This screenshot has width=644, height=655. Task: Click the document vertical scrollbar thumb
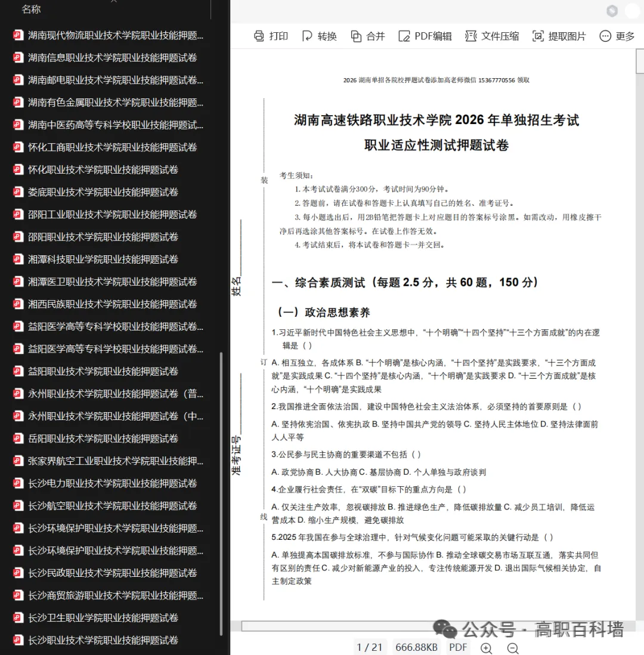pos(639,61)
